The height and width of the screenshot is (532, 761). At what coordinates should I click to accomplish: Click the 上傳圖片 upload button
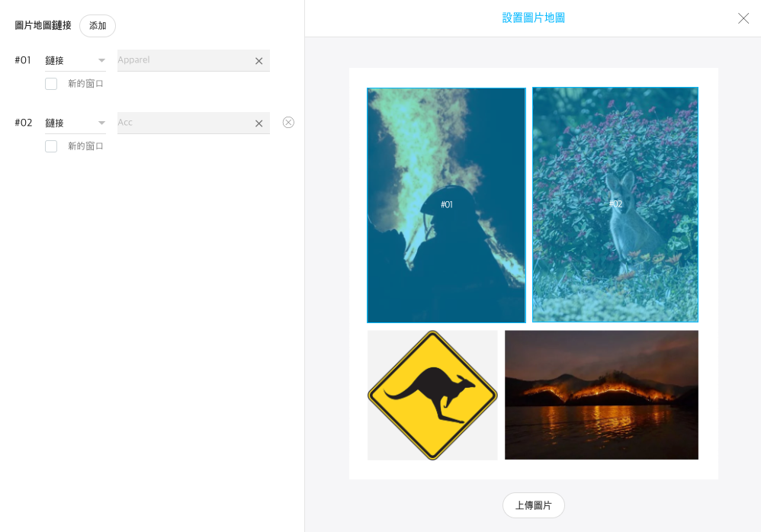[x=533, y=505]
